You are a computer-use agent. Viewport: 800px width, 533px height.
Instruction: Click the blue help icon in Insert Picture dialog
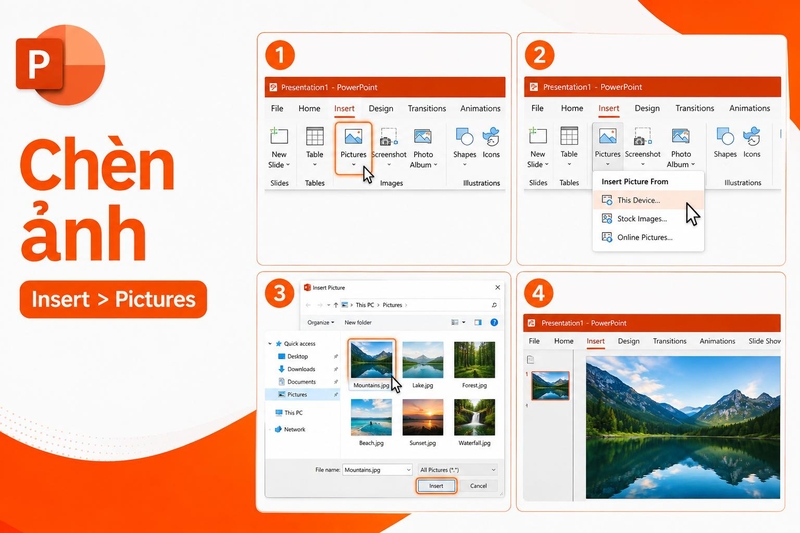(x=494, y=322)
